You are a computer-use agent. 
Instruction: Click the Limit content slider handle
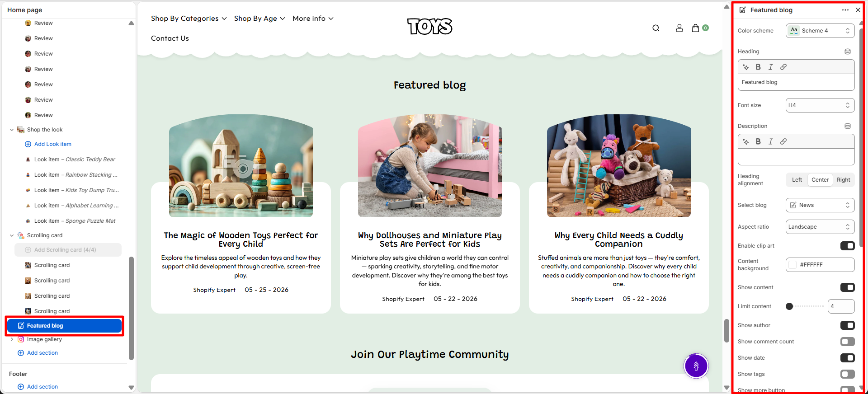pos(789,306)
